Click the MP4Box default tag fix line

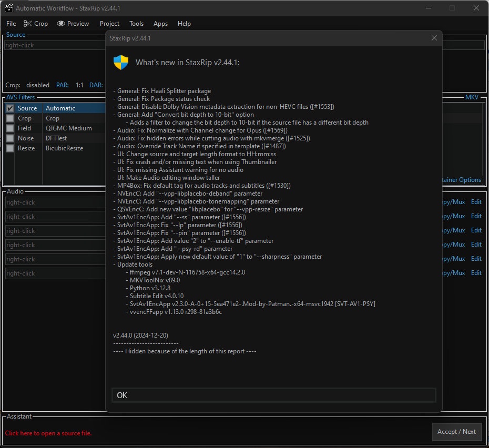[x=202, y=186]
